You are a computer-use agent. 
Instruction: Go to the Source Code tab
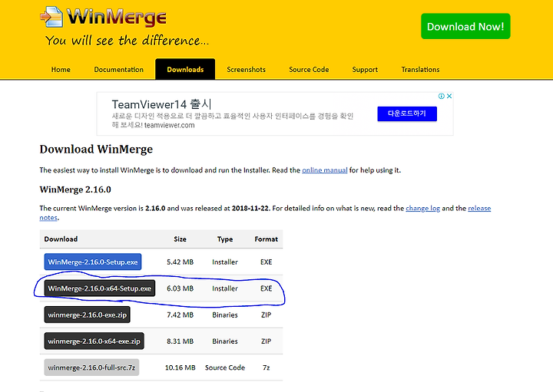309,69
